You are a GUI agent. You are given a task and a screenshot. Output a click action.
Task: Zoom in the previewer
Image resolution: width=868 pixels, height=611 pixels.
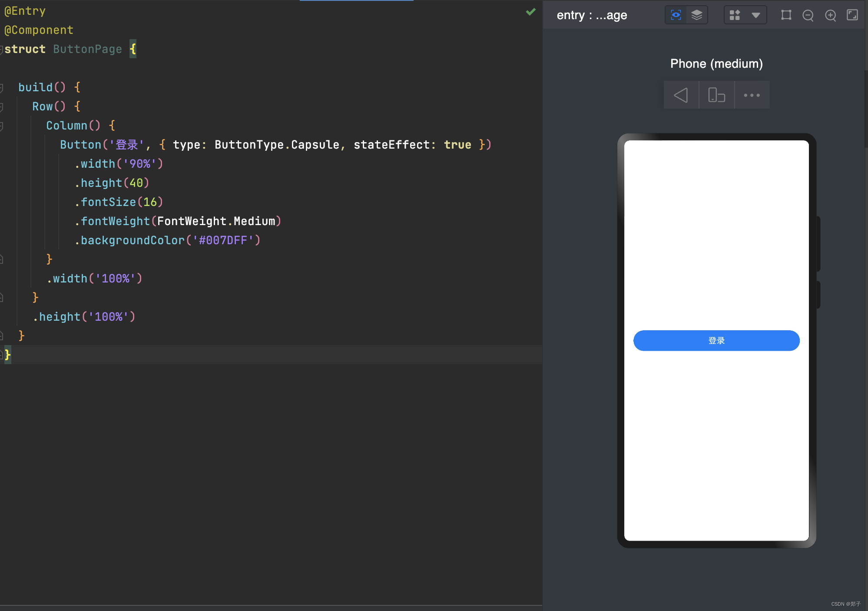coord(830,16)
